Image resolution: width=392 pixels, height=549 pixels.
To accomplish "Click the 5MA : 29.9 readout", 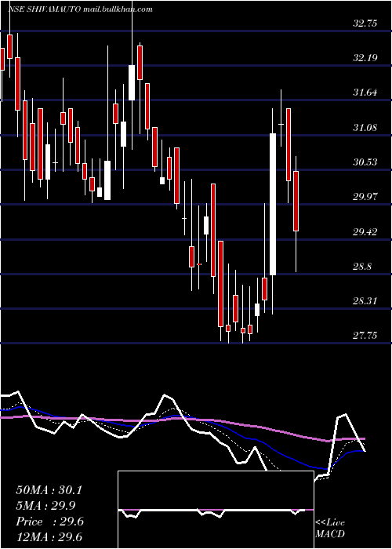I will (45, 506).
